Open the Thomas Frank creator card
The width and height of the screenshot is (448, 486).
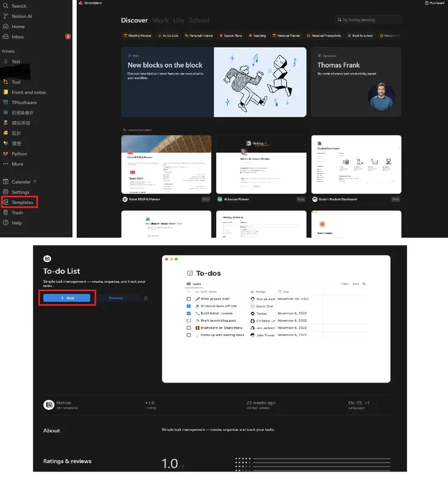pyautogui.click(x=356, y=82)
